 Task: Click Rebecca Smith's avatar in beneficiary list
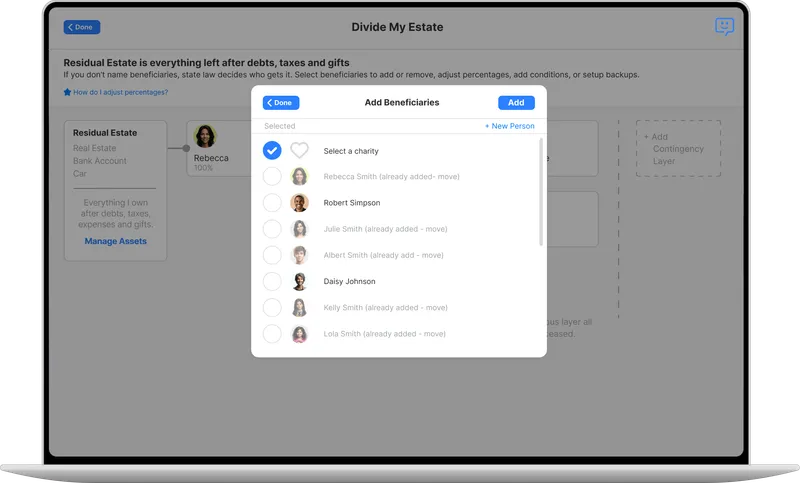click(x=299, y=176)
